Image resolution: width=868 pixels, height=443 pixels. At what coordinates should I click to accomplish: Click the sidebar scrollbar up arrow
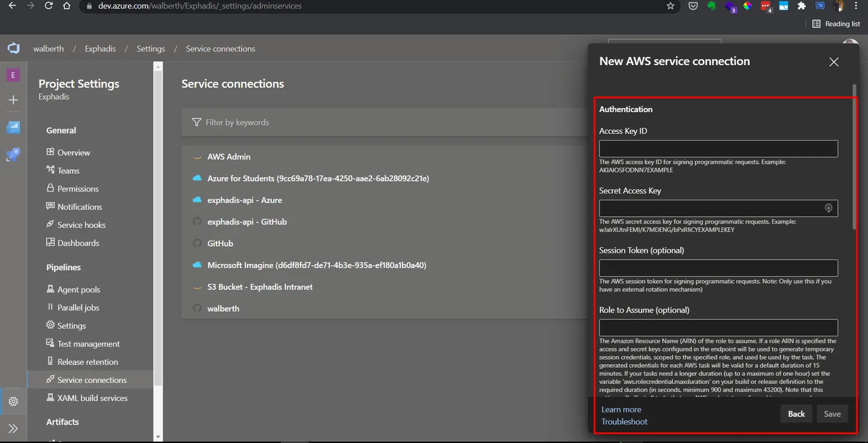[158, 67]
